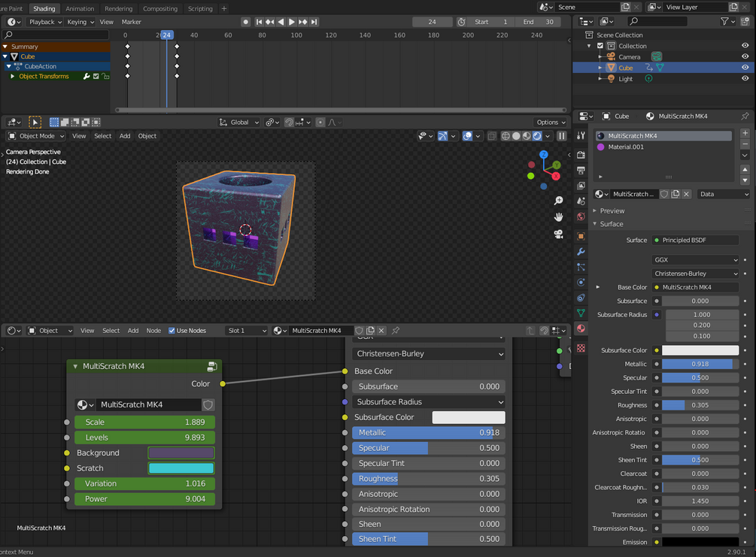This screenshot has height=557, width=756.
Task: Toggle Object Transforms channel checkbox
Action: click(96, 76)
